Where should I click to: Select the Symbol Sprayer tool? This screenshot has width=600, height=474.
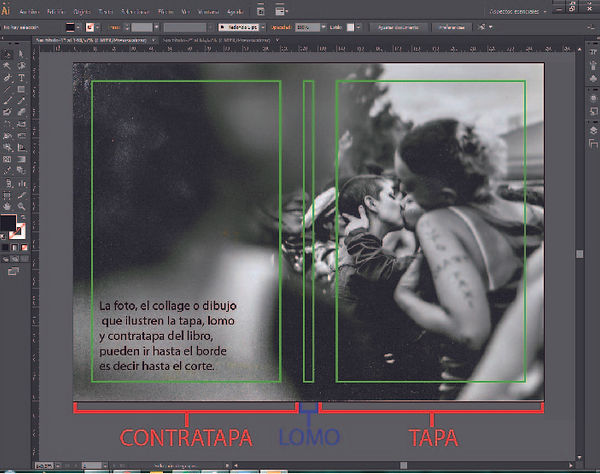[x=7, y=184]
